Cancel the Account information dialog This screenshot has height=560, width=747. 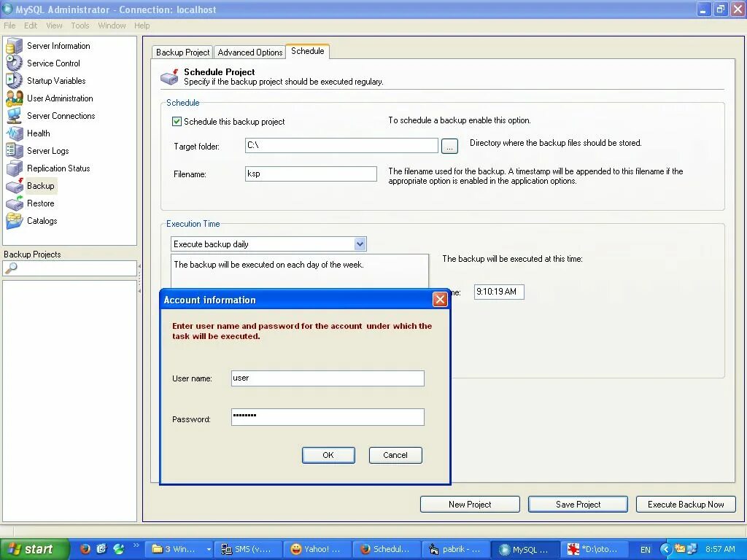395,455
